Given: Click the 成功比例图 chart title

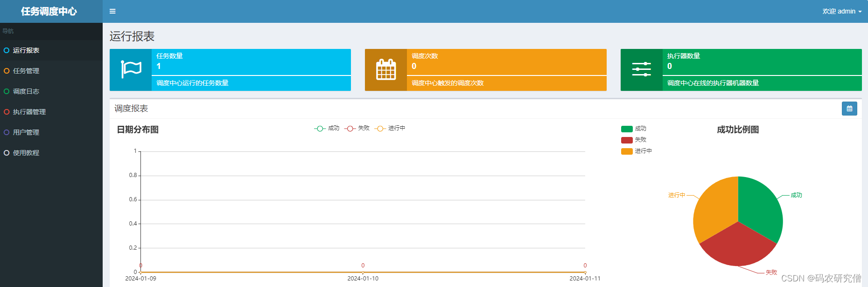Looking at the screenshot, I should click(x=738, y=130).
